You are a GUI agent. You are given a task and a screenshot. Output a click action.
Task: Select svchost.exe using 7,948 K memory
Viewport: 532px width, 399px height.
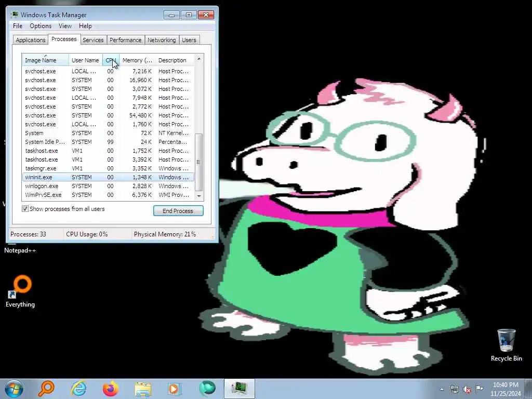coord(108,98)
